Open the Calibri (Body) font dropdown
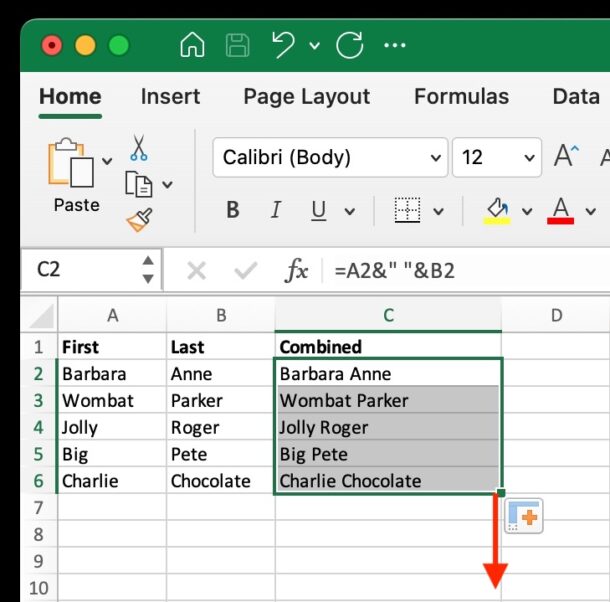 330,158
